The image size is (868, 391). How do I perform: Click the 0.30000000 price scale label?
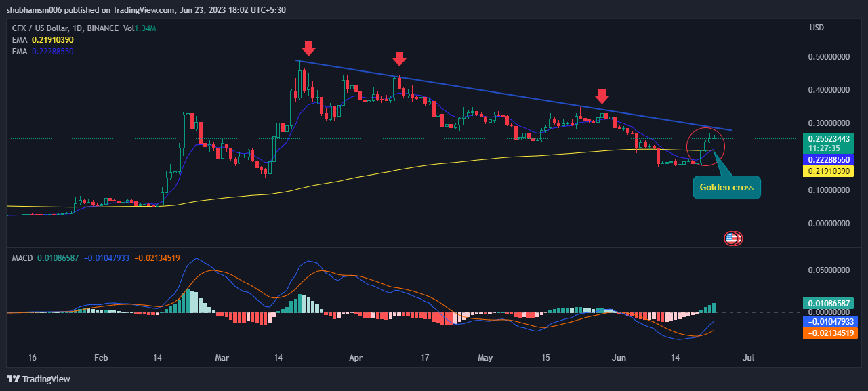[829, 123]
